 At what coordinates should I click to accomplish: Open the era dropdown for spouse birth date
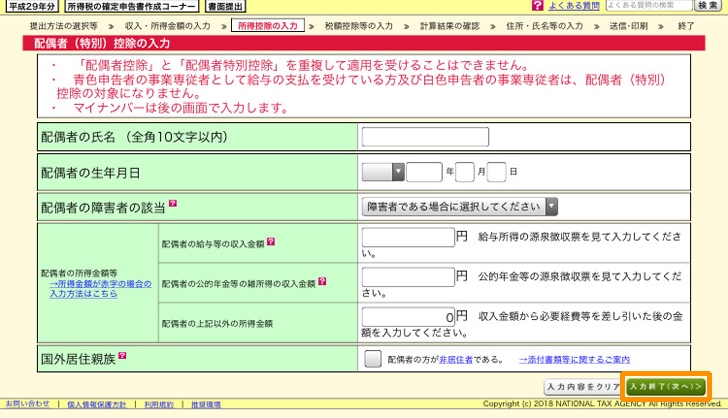click(x=383, y=172)
